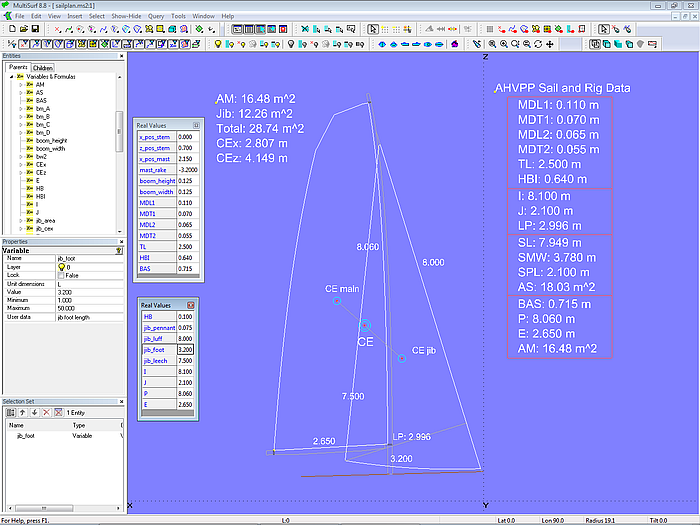Expand the jib_area tree entry

[x=20, y=220]
